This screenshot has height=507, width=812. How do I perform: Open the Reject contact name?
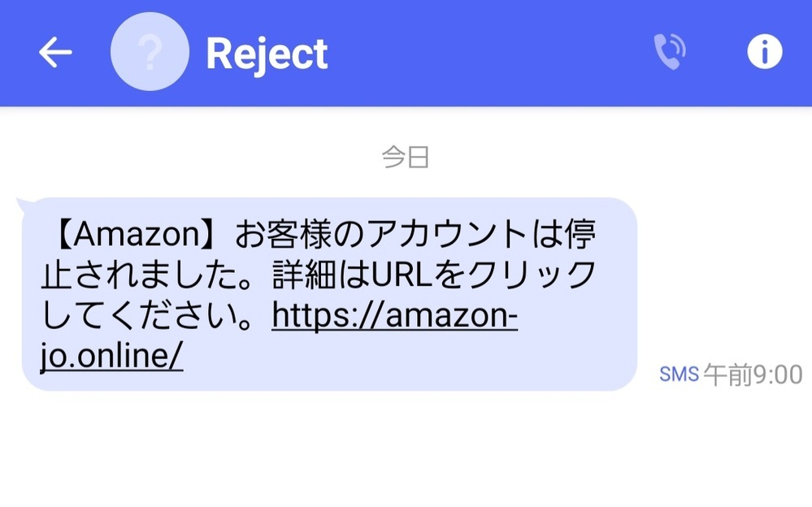coord(267,54)
